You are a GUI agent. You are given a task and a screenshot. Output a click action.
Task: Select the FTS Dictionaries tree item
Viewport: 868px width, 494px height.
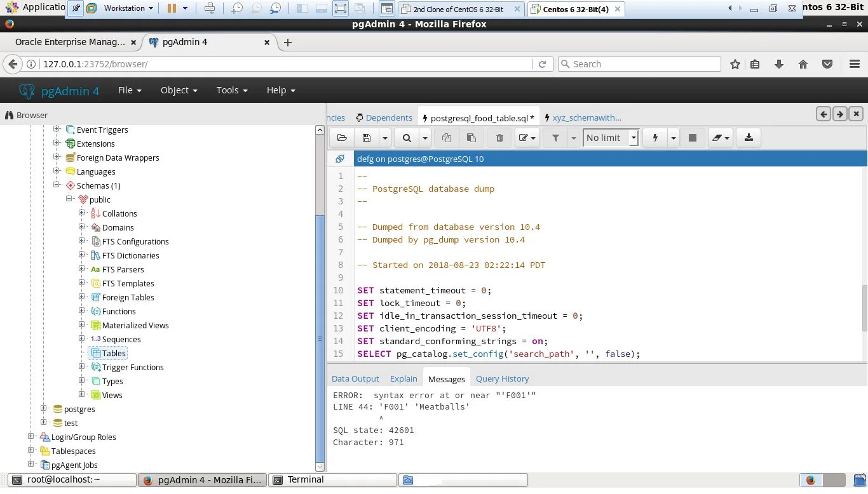(x=125, y=255)
